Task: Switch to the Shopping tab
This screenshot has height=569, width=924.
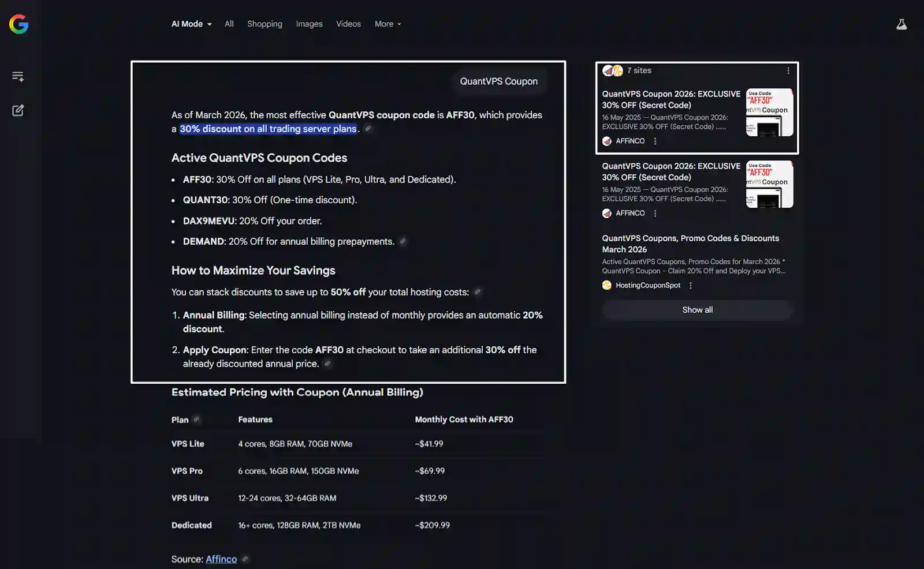Action: click(x=264, y=24)
